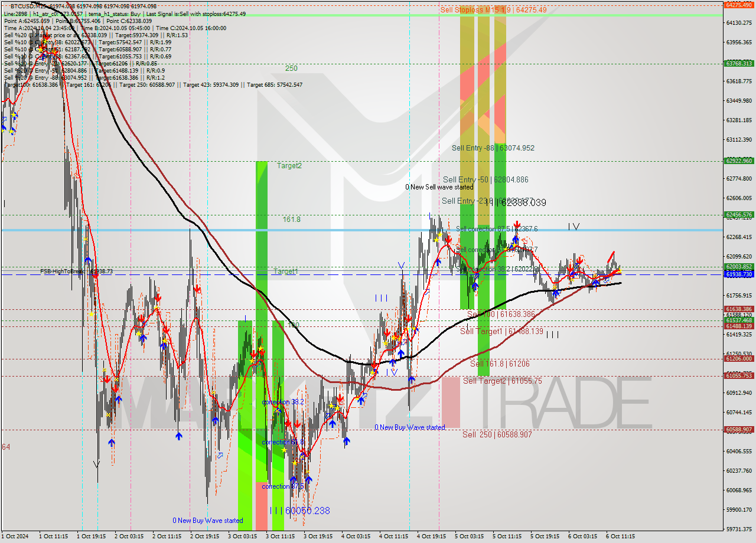This screenshot has height=543, width=756.
Task: Select the standalone green "250" level label
Action: 291,68
